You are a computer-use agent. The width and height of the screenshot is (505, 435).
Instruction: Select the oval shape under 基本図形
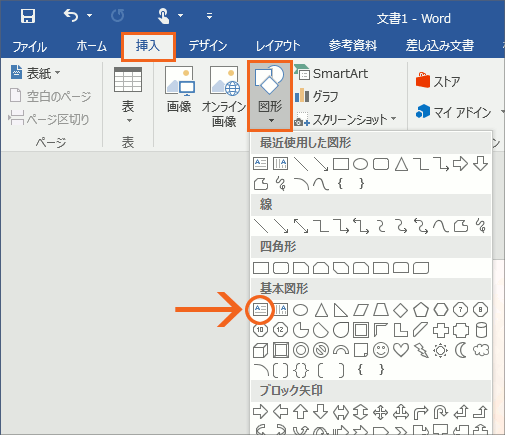pyautogui.click(x=300, y=310)
